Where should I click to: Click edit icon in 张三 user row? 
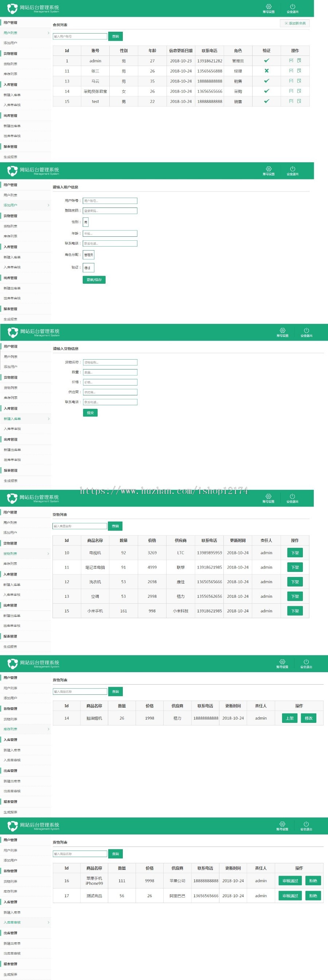291,71
